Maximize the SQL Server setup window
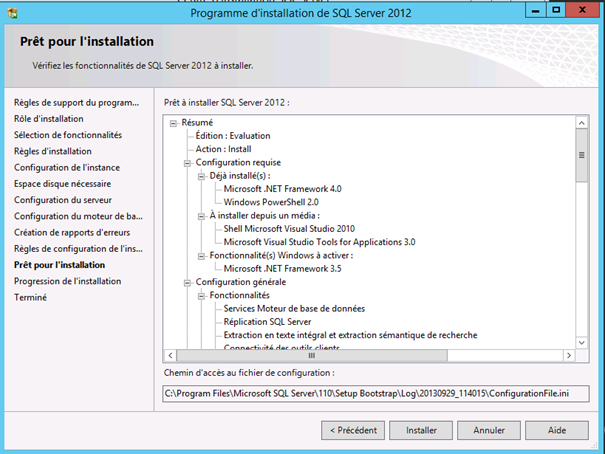 pos(556,10)
